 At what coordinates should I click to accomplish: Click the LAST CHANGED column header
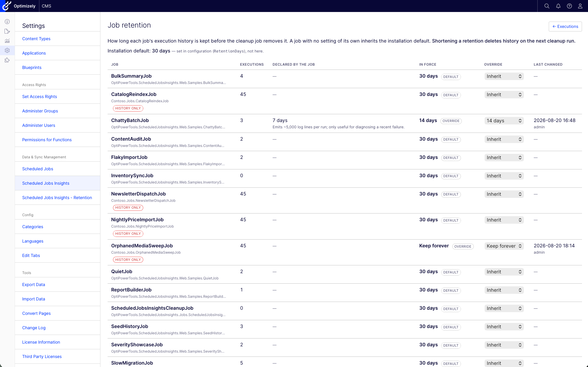click(548, 64)
